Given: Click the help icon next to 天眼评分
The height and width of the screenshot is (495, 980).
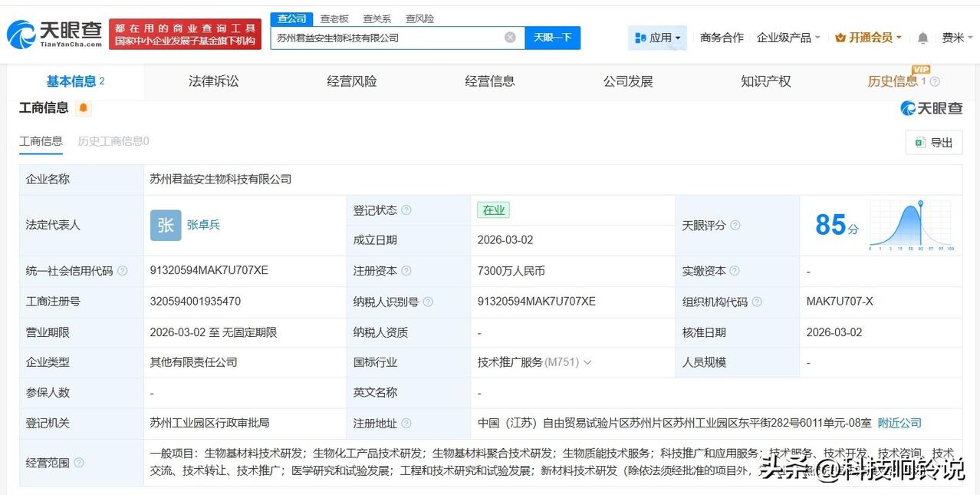Looking at the screenshot, I should tap(735, 225).
